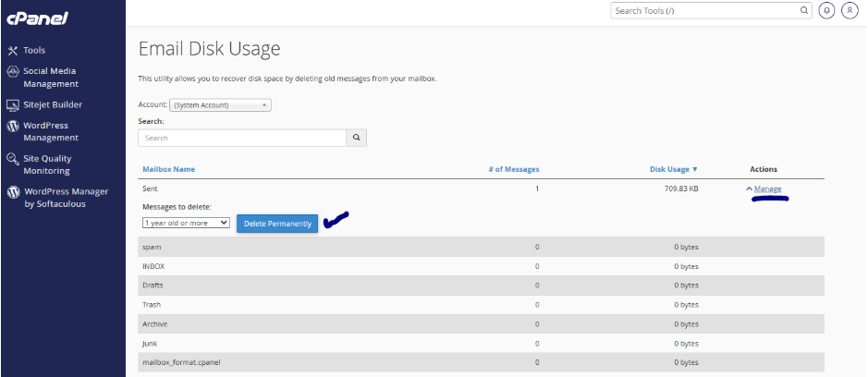Open notifications bell icon
This screenshot has width=868, height=377.
pos(827,10)
